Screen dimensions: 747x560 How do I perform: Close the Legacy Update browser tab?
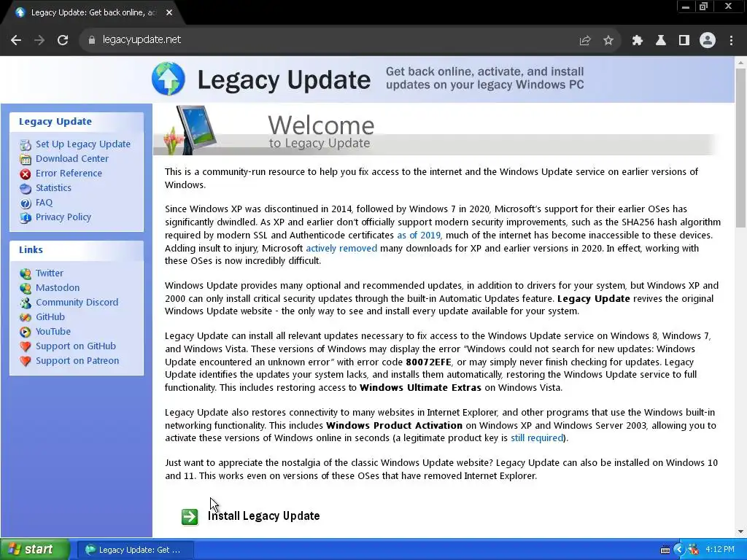point(169,13)
